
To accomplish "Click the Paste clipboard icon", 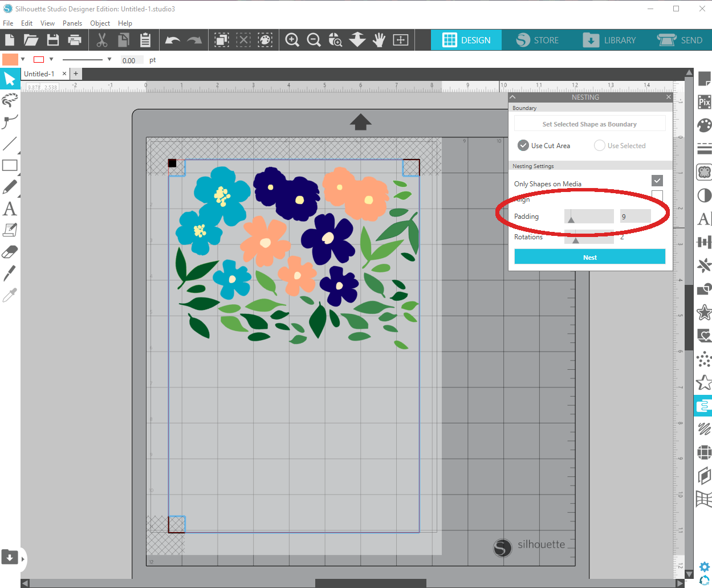I will [145, 40].
